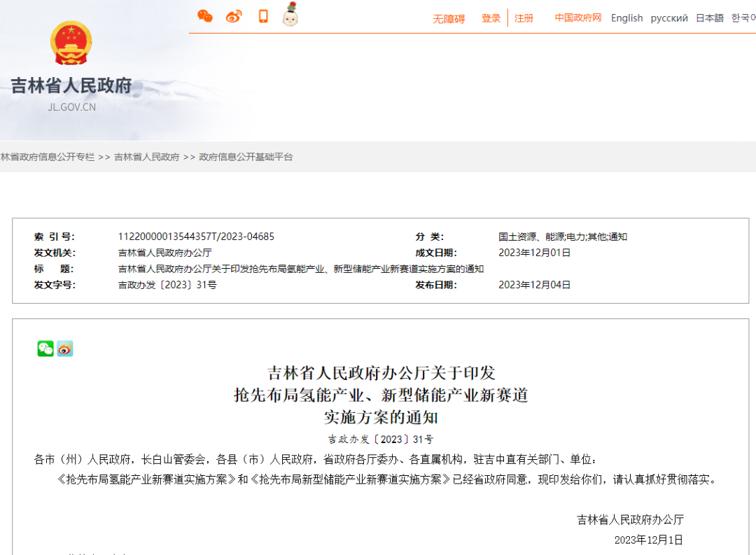This screenshot has width=756, height=555.
Task: Click the 吉林省人民政府 site title
Action: [x=71, y=86]
